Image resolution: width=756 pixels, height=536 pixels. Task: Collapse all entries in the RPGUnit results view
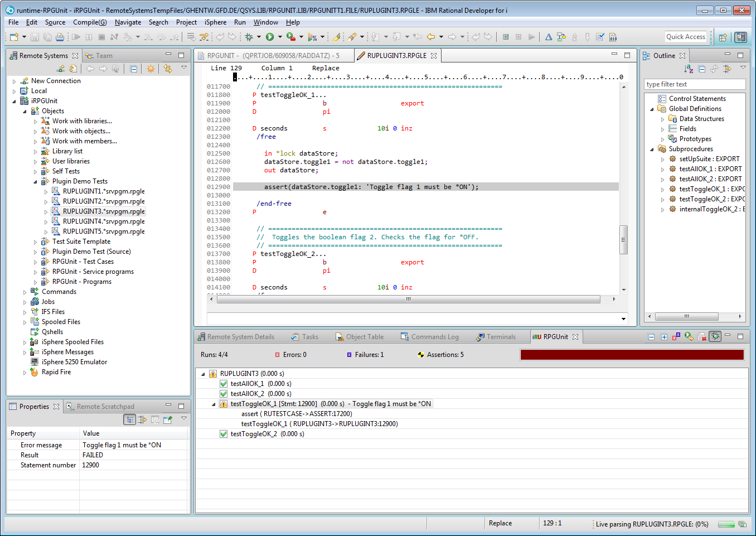651,336
